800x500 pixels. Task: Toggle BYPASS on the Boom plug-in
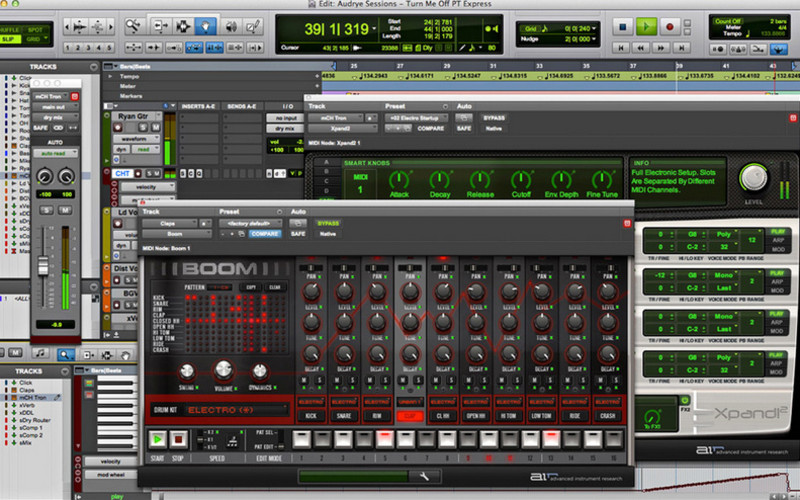tap(328, 223)
